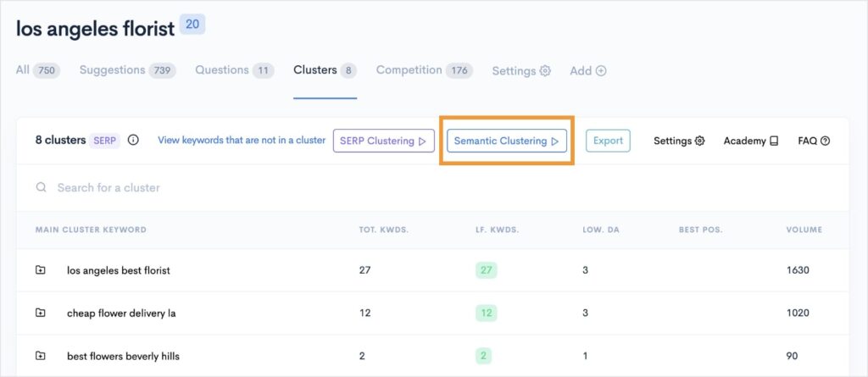Image resolution: width=868 pixels, height=377 pixels.
Task: Click 'los angeles best florist' keyword
Action: click(x=119, y=270)
